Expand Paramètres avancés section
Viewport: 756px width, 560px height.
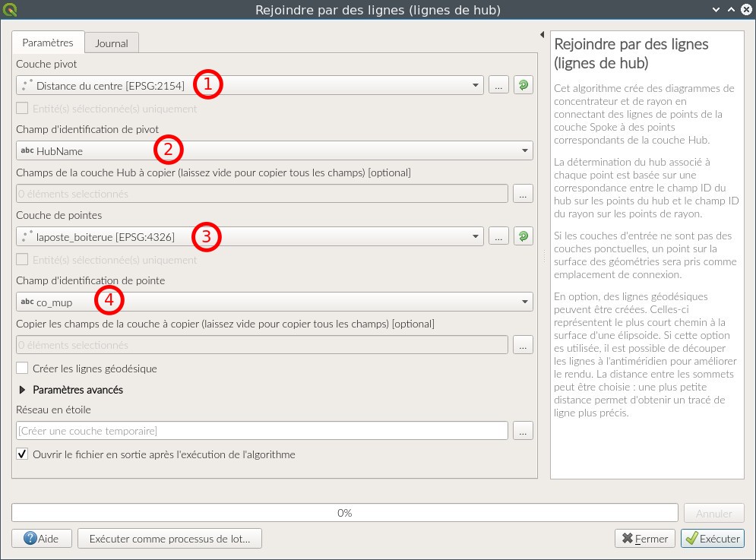tap(22, 390)
